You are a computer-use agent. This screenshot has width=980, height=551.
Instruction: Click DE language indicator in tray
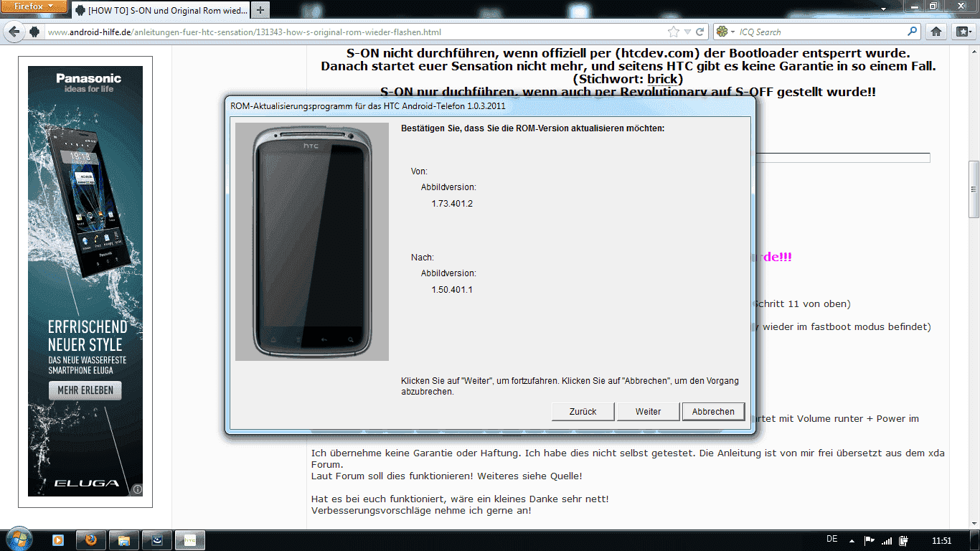coord(832,539)
